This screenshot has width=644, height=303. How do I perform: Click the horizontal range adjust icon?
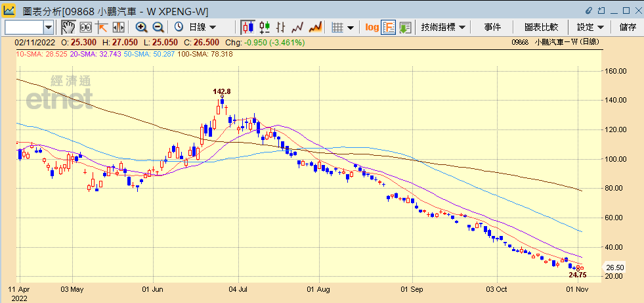[118, 28]
